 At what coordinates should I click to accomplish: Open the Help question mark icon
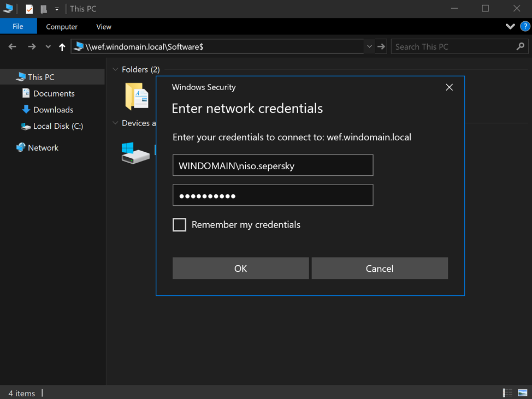click(x=525, y=26)
